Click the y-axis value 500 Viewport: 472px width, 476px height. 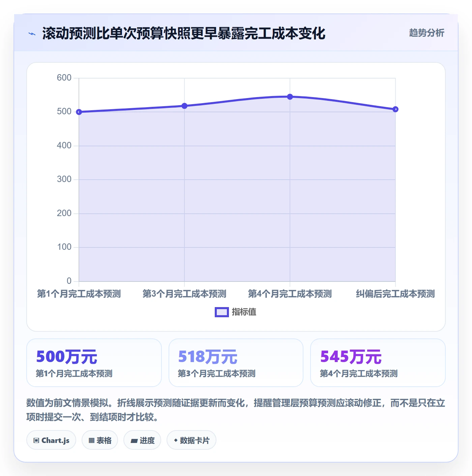coord(64,111)
